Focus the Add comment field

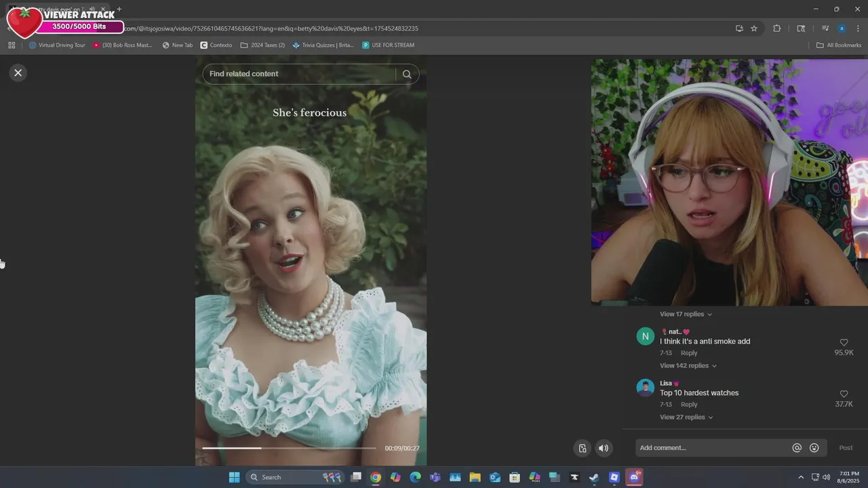tap(713, 448)
